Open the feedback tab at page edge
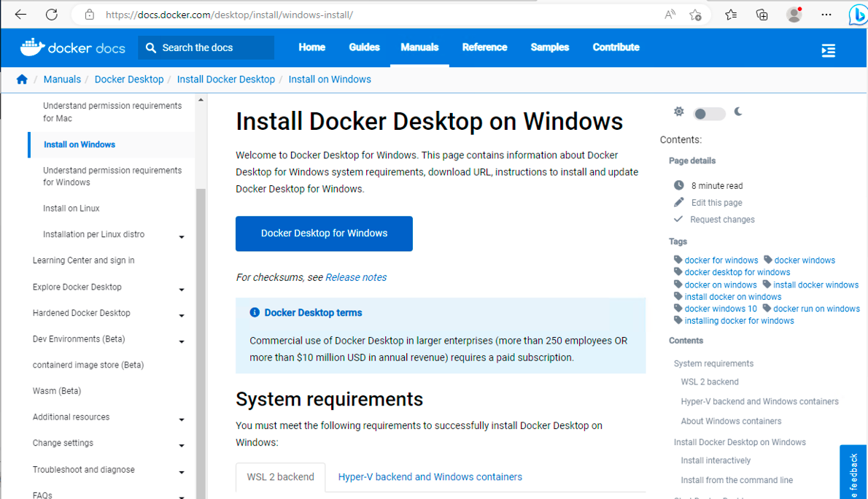This screenshot has width=868, height=499. [853, 472]
